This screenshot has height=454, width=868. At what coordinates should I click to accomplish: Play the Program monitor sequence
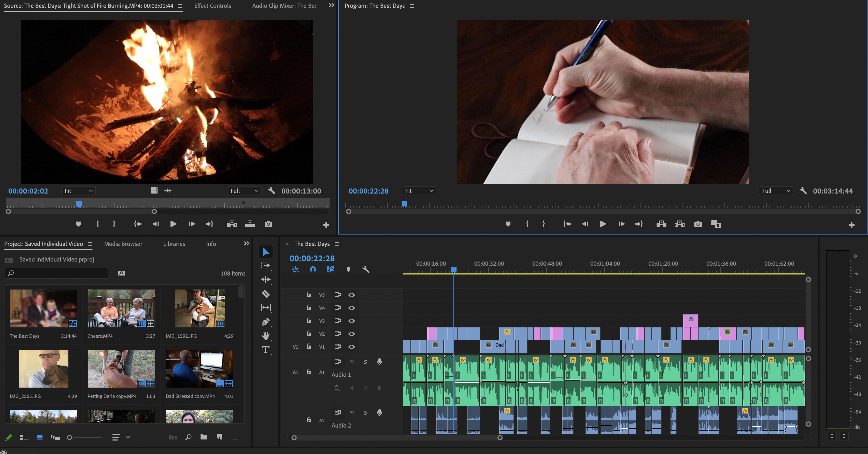pyautogui.click(x=603, y=224)
